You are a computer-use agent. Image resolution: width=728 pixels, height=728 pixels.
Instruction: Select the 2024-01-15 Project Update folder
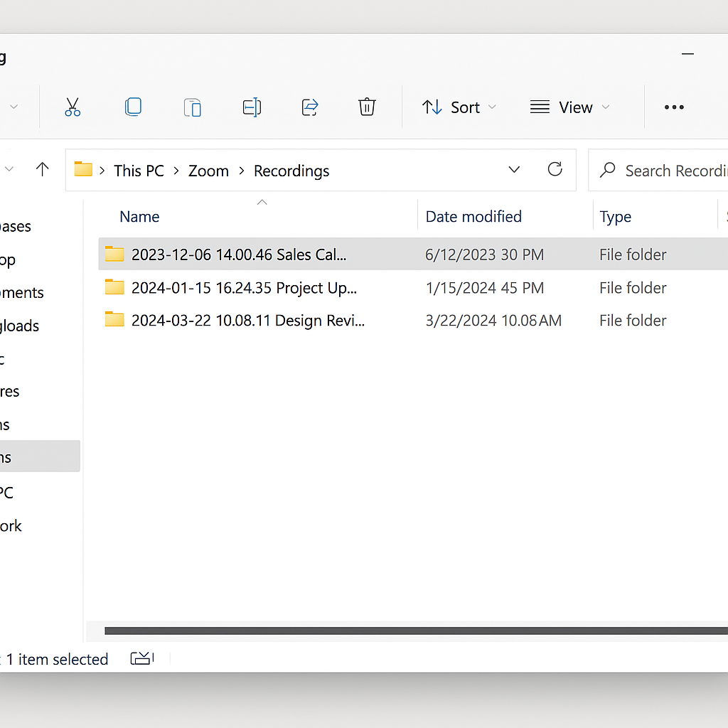[244, 288]
